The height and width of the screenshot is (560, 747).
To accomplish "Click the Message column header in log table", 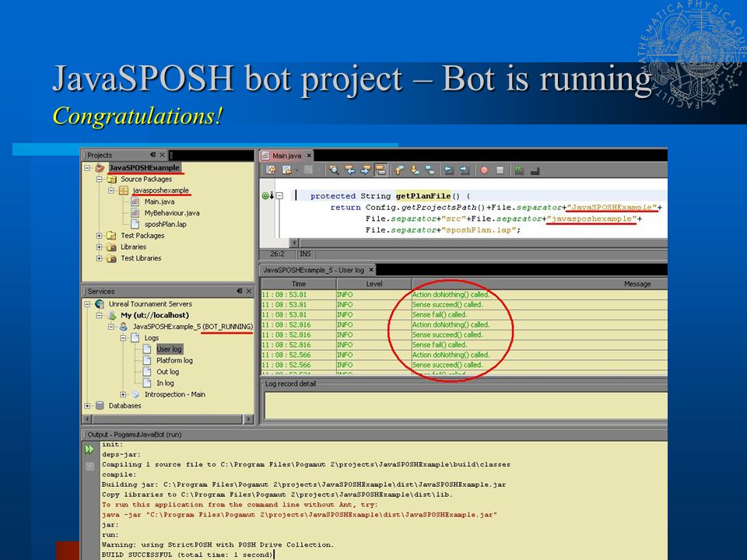I will pyautogui.click(x=540, y=284).
